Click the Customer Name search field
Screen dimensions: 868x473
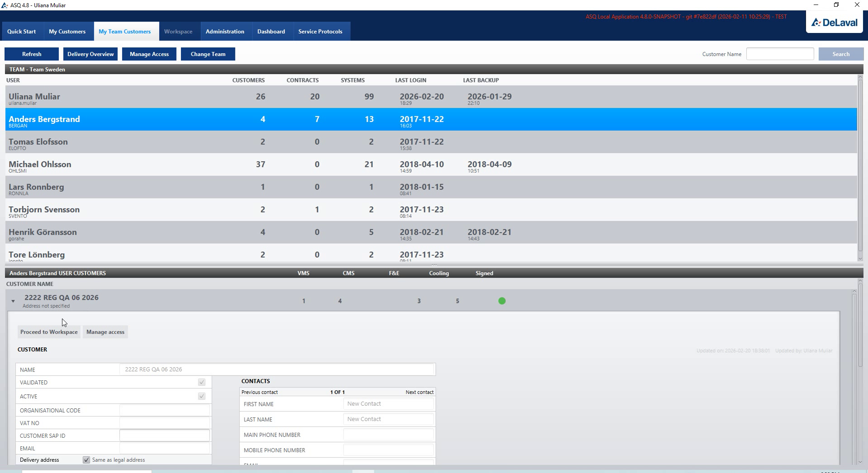[x=780, y=54]
